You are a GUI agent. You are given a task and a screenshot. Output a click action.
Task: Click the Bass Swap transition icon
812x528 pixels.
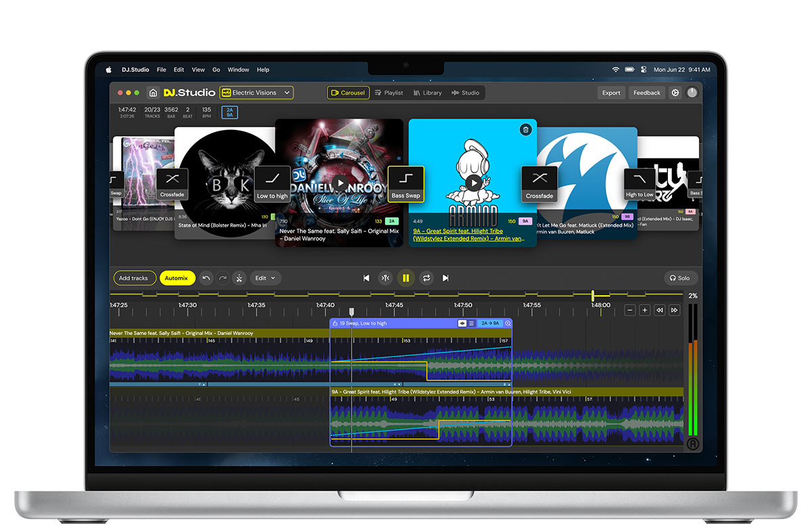pos(406,184)
